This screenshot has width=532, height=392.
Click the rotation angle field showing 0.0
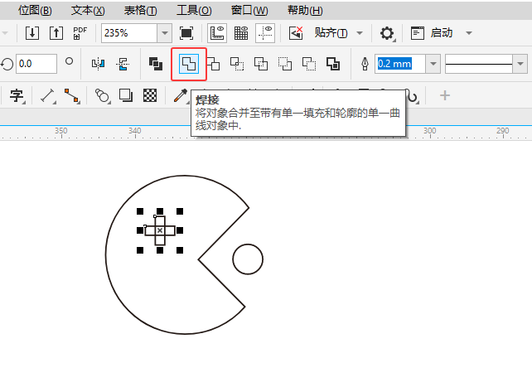point(36,64)
